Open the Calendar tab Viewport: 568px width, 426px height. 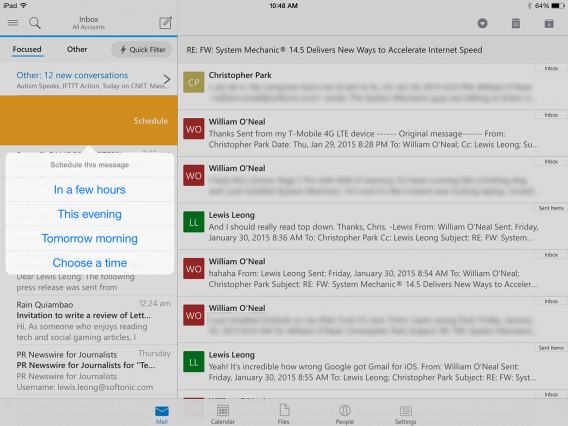(222, 415)
